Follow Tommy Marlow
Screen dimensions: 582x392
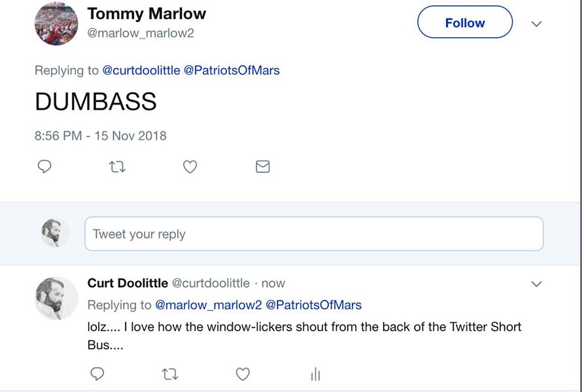[x=465, y=23]
